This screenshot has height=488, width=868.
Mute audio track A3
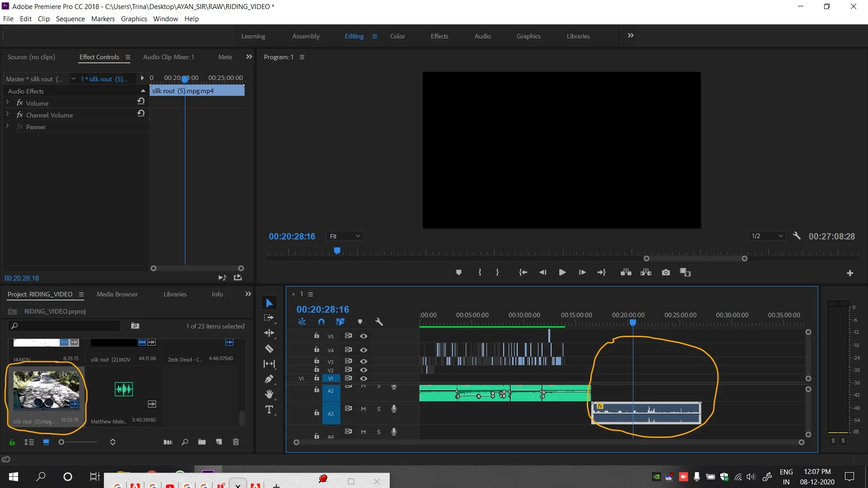click(x=363, y=409)
